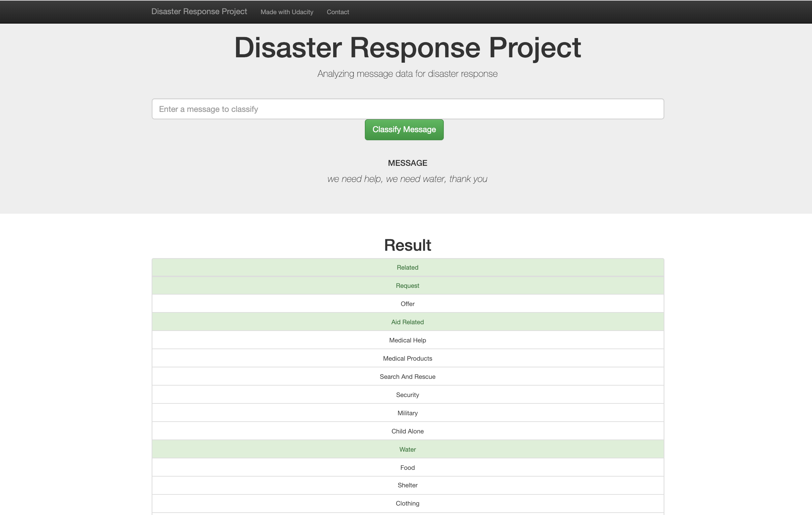Focus the 'Enter a message to classify' field
The width and height of the screenshot is (812, 515).
point(408,109)
